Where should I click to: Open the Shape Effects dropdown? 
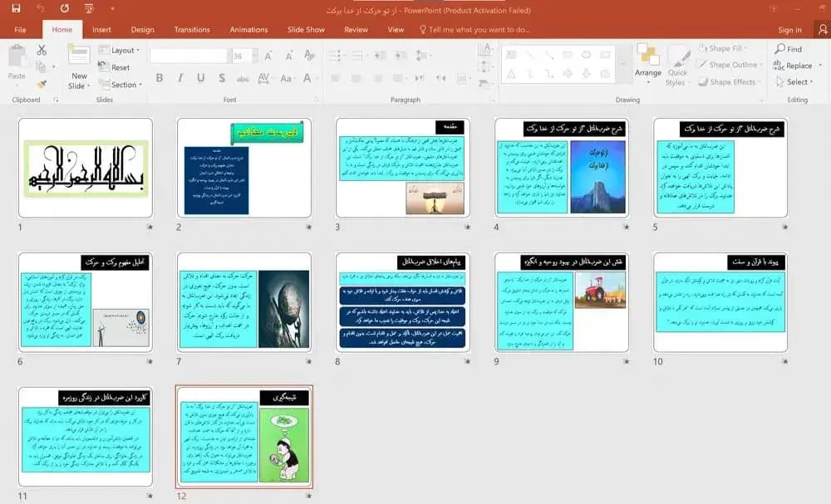pyautogui.click(x=730, y=81)
